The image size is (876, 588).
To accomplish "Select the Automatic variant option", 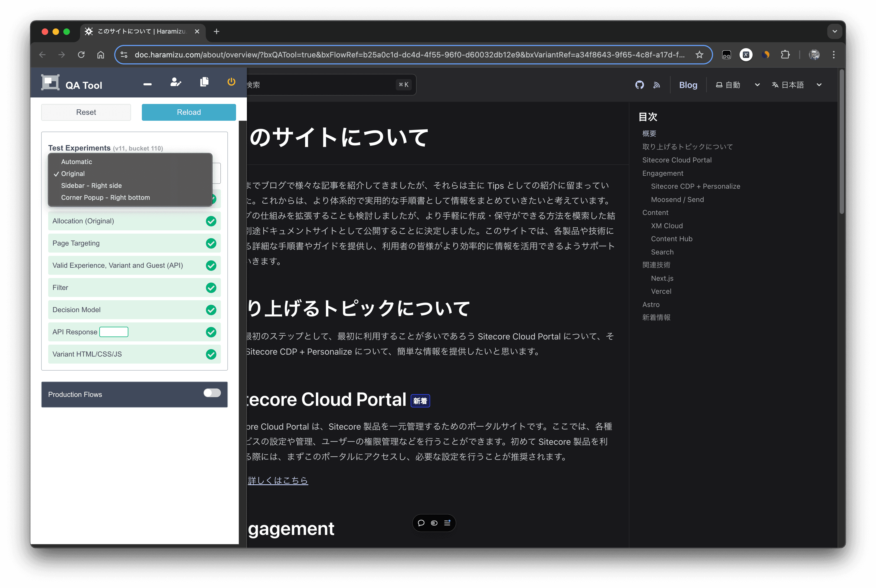I will tap(77, 162).
